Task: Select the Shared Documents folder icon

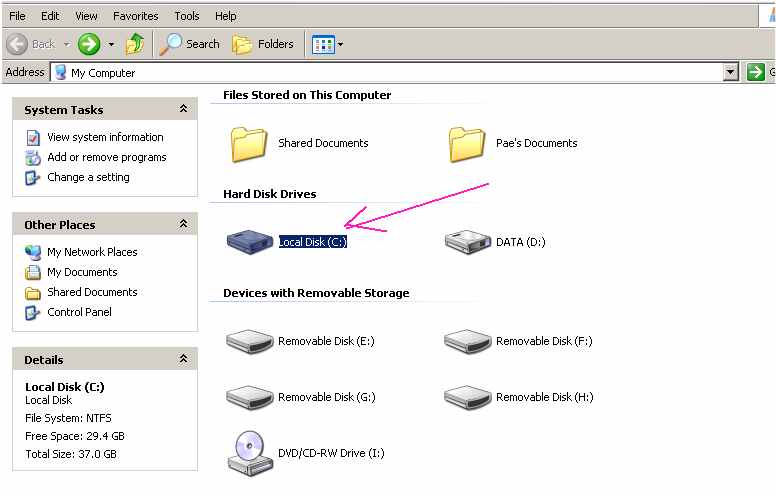Action: click(x=248, y=144)
